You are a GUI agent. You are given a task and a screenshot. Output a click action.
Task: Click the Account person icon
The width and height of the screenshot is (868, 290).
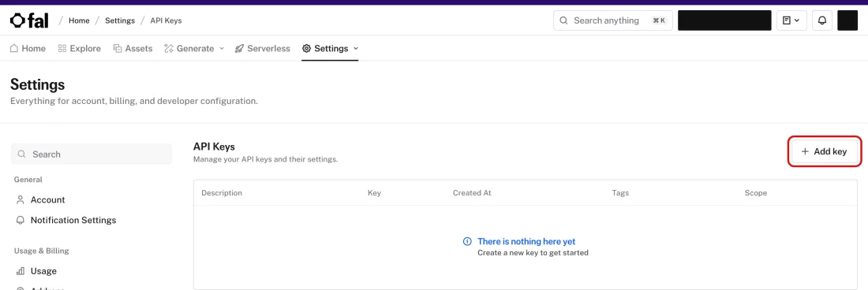tap(21, 200)
